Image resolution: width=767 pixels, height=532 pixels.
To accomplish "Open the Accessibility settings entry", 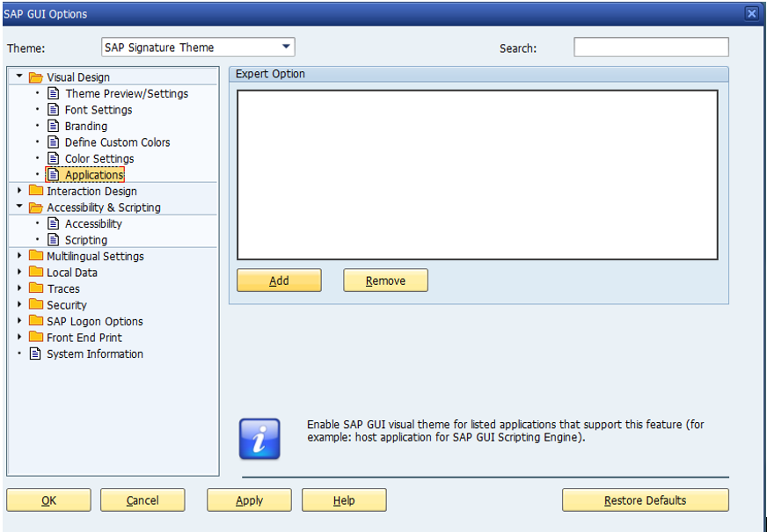I will click(93, 224).
